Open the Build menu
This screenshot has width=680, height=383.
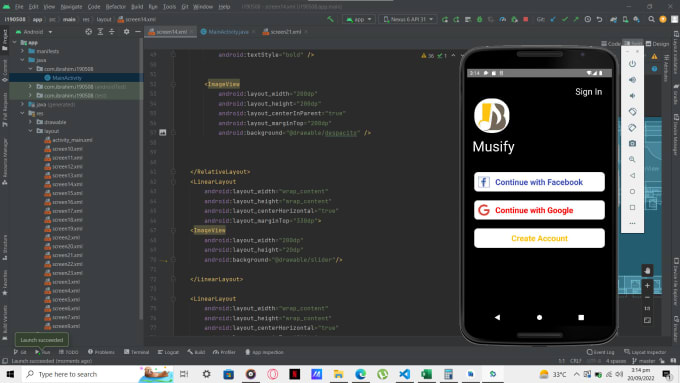[137, 7]
